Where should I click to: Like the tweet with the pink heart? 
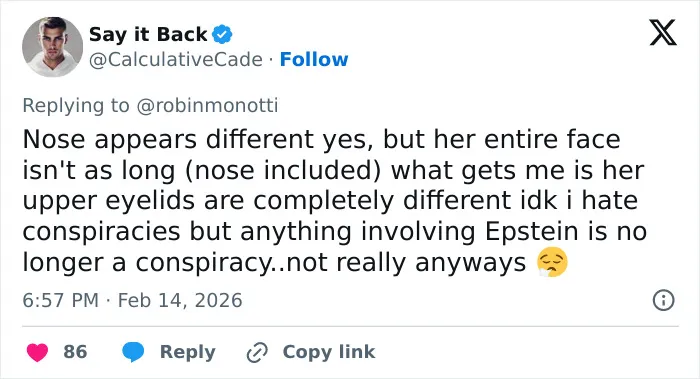(38, 352)
